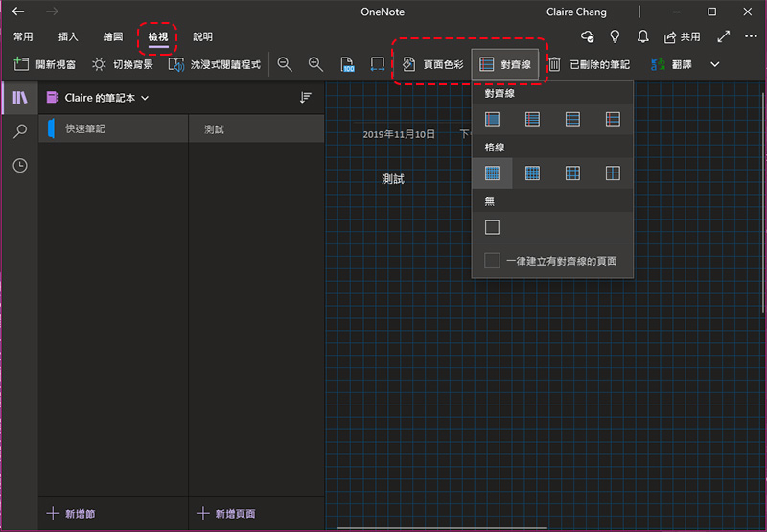Open 頁面色彩 options
This screenshot has height=532, width=767.
click(432, 64)
